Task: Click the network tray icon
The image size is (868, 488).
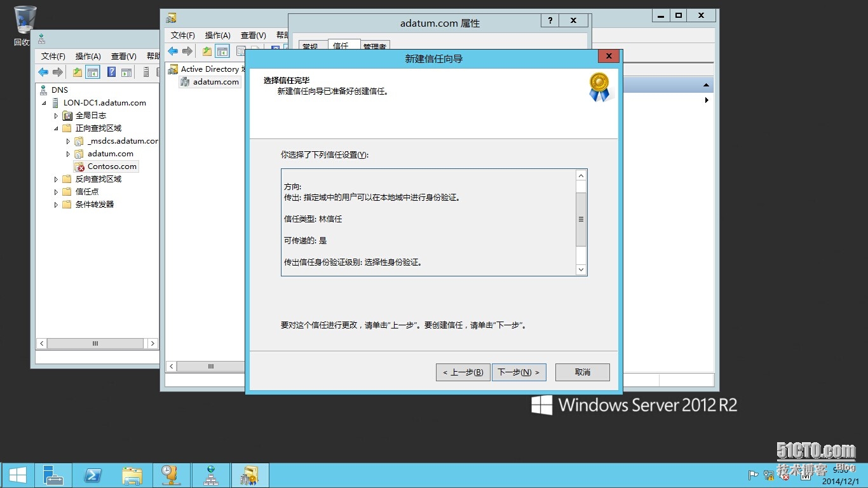Action: pyautogui.click(x=769, y=475)
